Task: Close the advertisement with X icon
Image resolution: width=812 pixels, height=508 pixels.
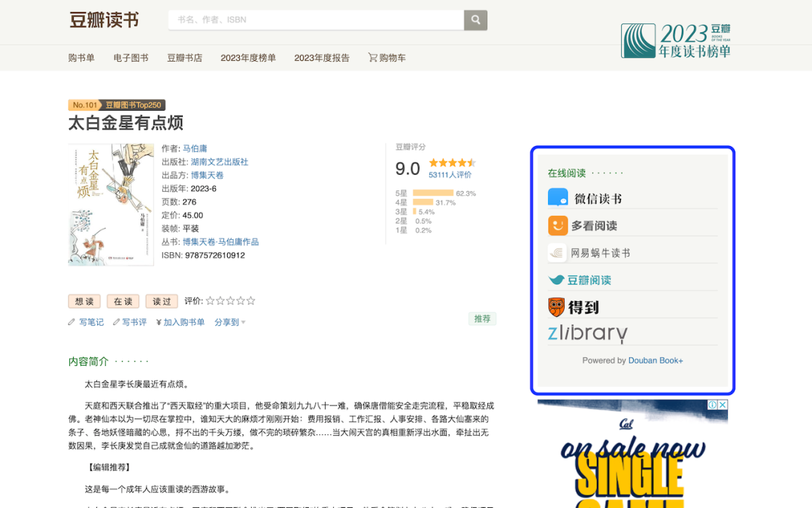Action: tap(723, 405)
